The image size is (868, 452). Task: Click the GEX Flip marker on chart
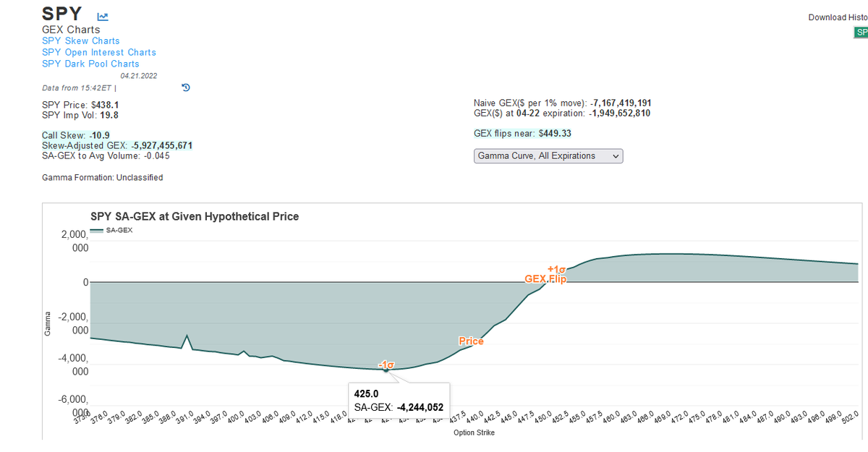[545, 278]
